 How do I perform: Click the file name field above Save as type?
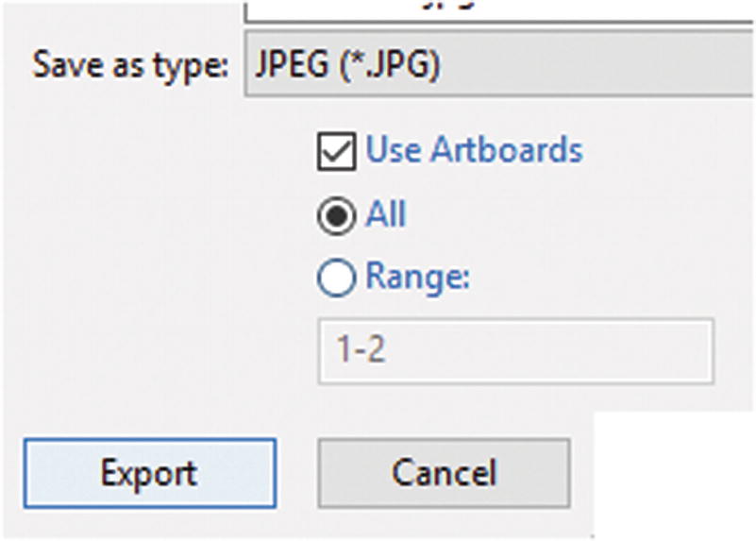500,9
